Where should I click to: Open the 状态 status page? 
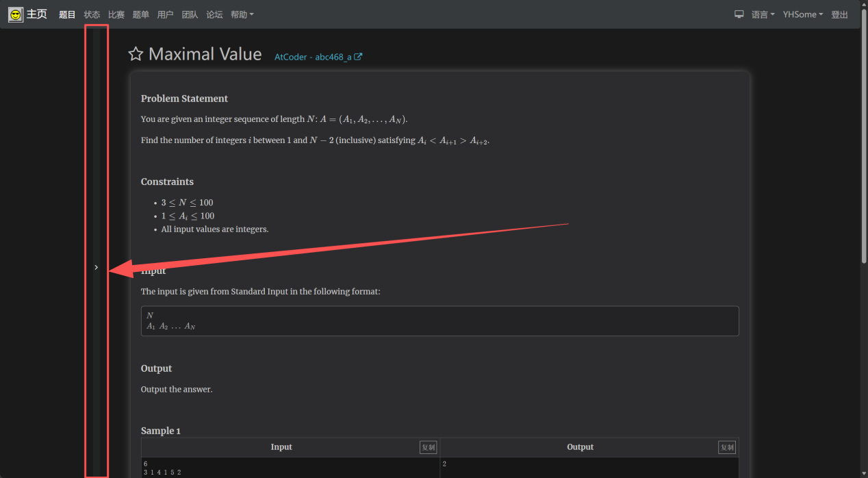[92, 14]
